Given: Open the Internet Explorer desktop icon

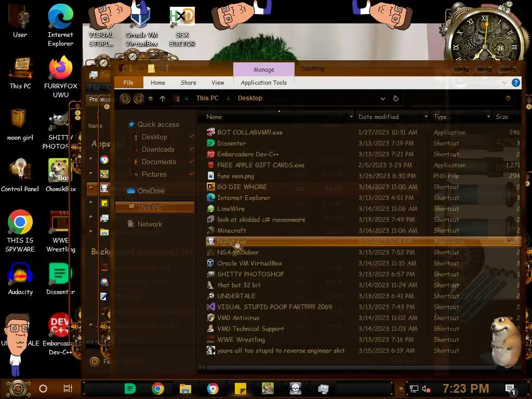Looking at the screenshot, I should pos(60,25).
